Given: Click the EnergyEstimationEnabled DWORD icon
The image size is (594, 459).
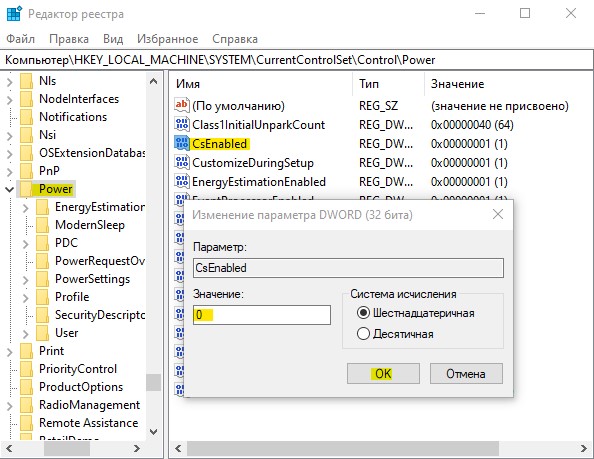Looking at the screenshot, I should (181, 181).
